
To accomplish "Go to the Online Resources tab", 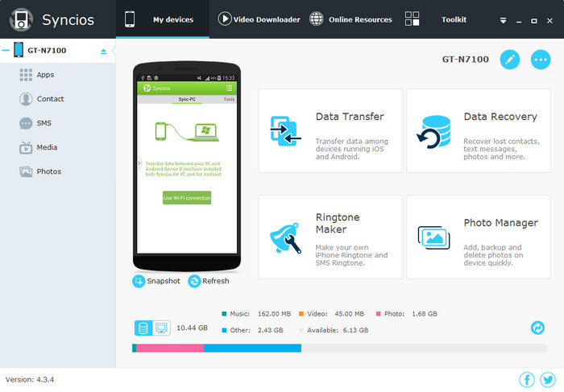I will coord(350,19).
